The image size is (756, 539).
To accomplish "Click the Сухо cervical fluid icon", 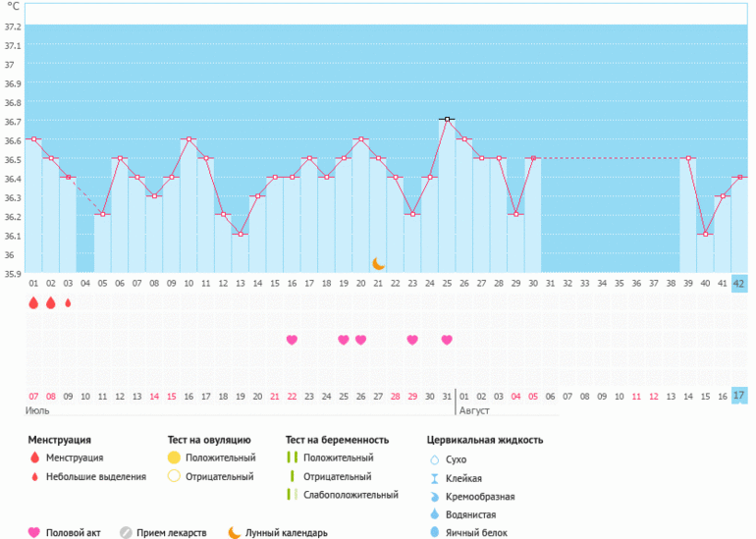I will coord(434,458).
